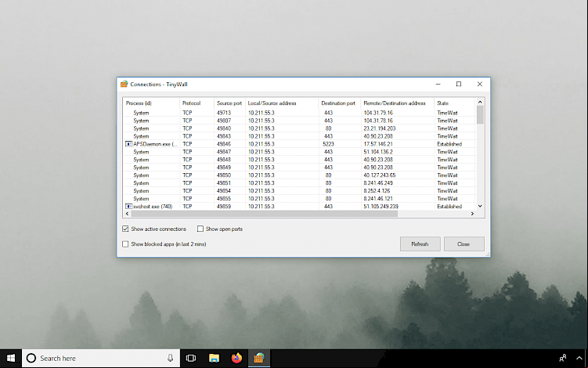Screen dimensions: 588x368
Task: Click destination port 5223 cell
Action: [328, 144]
